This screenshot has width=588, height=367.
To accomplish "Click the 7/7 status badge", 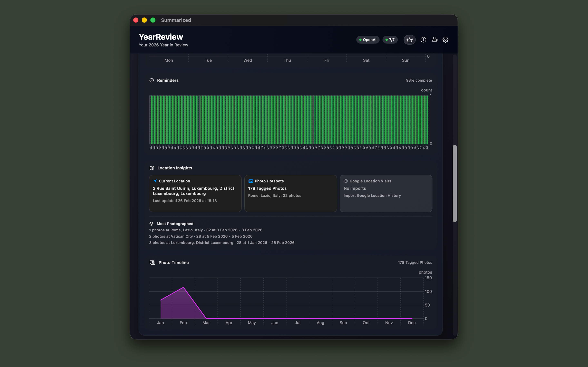I will (390, 40).
